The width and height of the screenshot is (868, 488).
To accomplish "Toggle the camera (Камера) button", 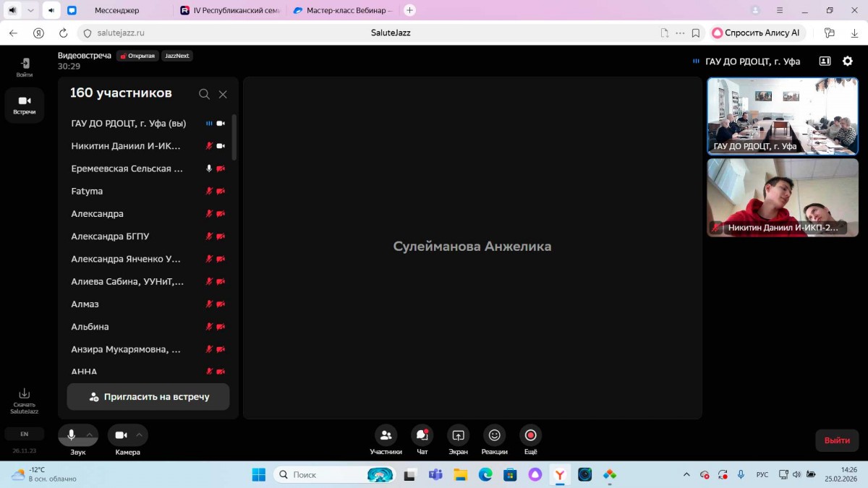I will tap(121, 435).
